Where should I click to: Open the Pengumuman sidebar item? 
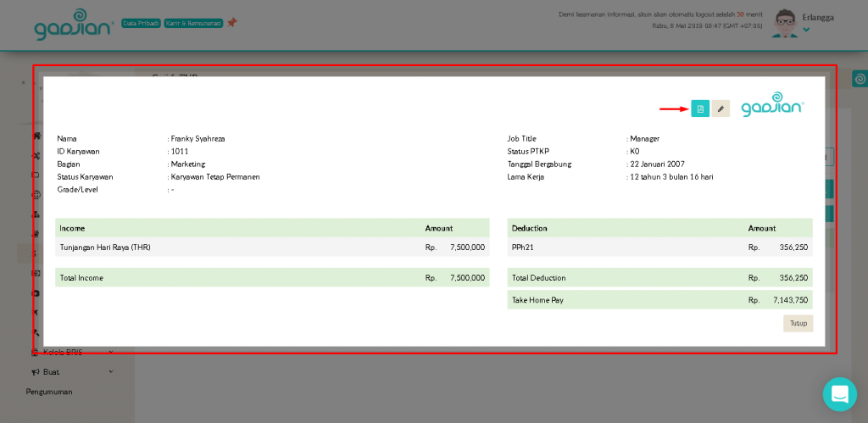point(49,392)
